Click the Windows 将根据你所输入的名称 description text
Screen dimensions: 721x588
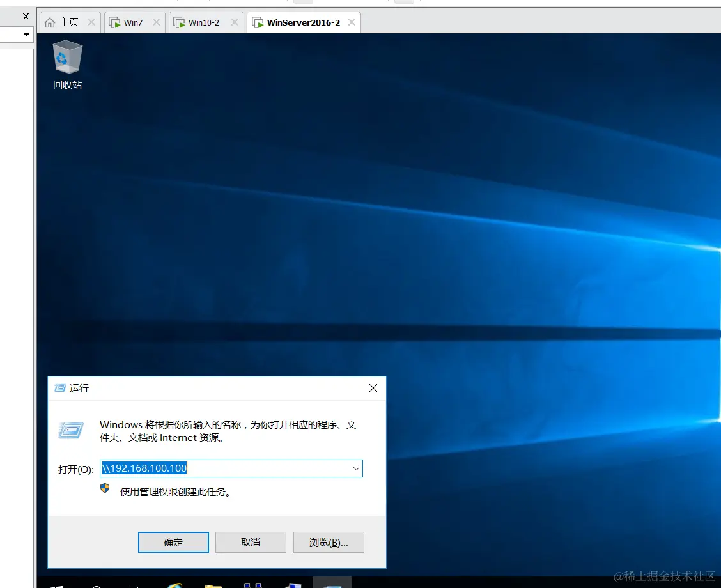228,431
